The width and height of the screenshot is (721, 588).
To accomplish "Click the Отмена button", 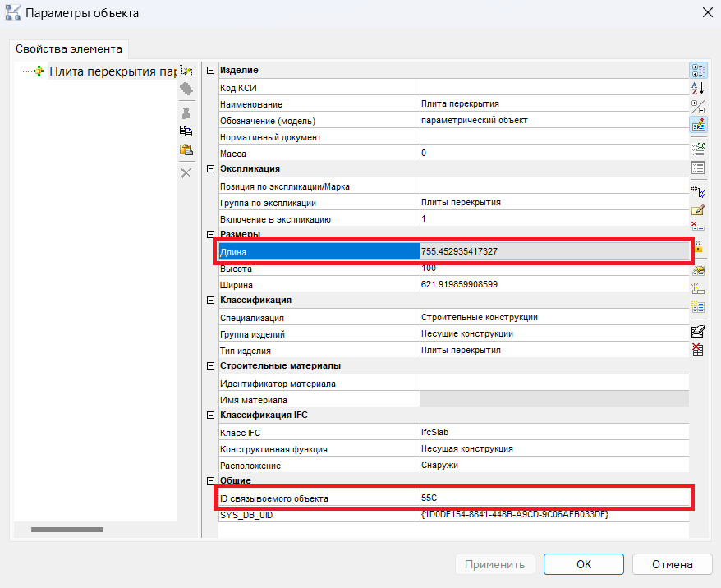I will 673,564.
